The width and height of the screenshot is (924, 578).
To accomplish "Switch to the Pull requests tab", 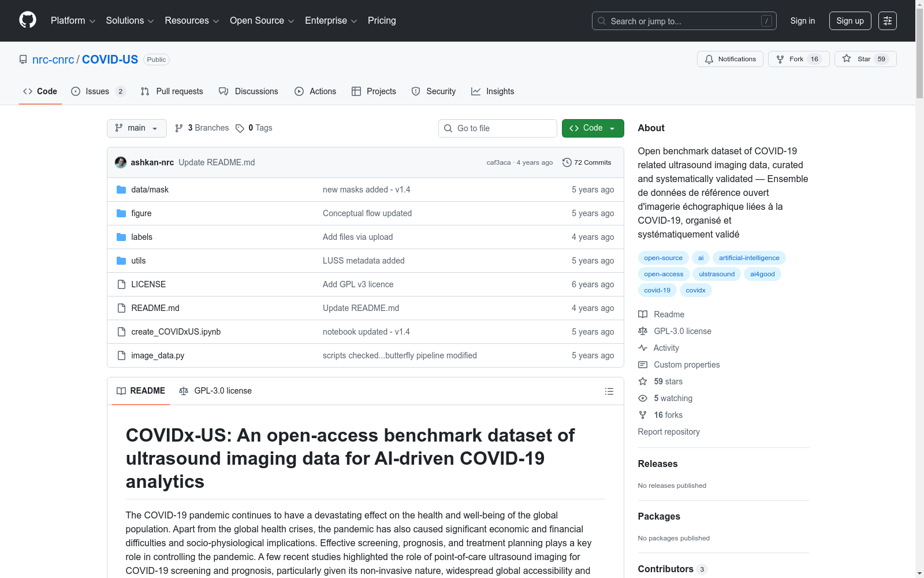I will (x=172, y=91).
